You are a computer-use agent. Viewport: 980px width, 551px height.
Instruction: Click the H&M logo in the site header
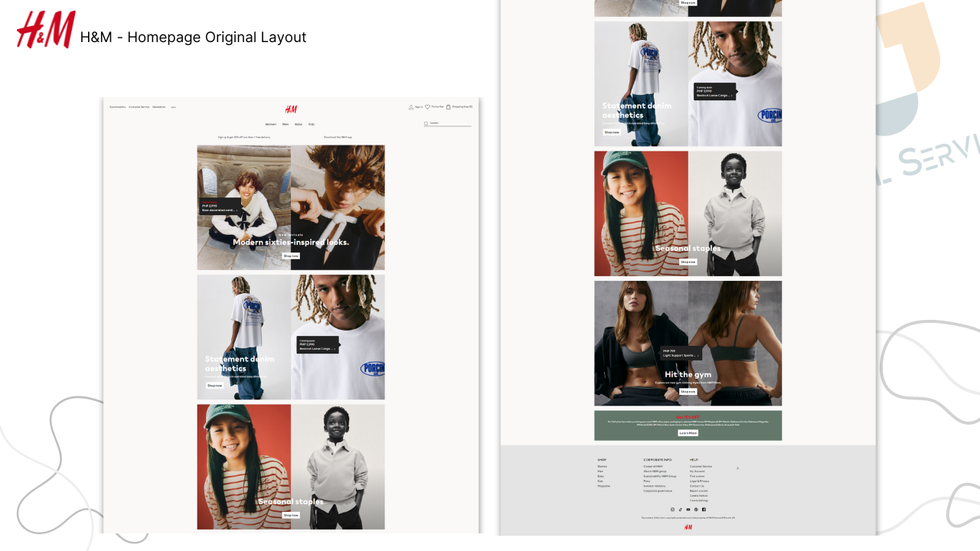tap(291, 109)
